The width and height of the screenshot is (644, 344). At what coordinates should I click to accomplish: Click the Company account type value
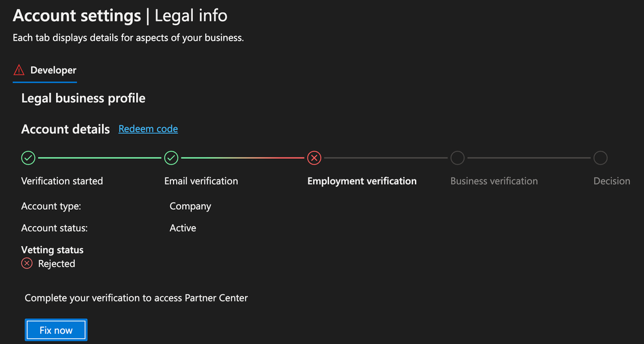190,206
